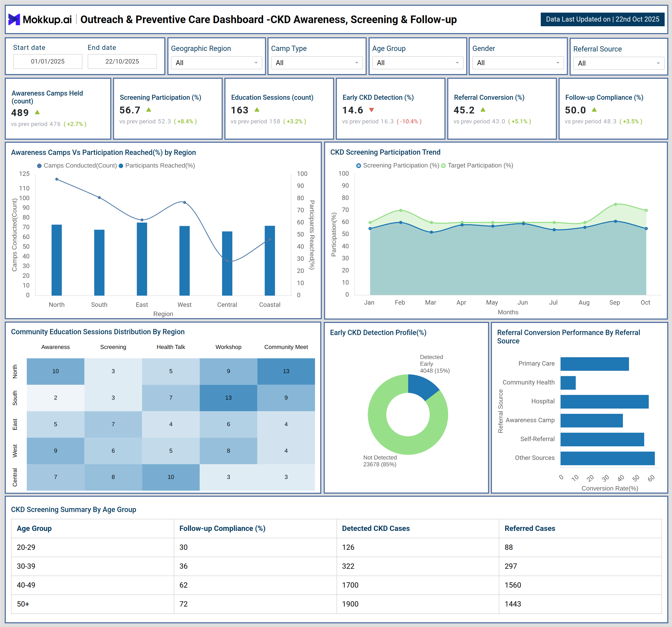Click Referral Conversion (%) KPI card
Viewport: 672px width, 627px height.
502,108
